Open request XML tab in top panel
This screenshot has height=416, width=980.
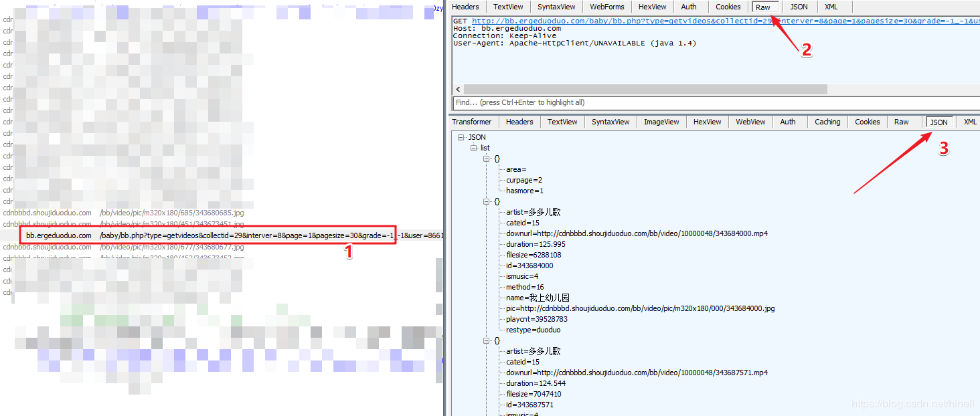831,7
